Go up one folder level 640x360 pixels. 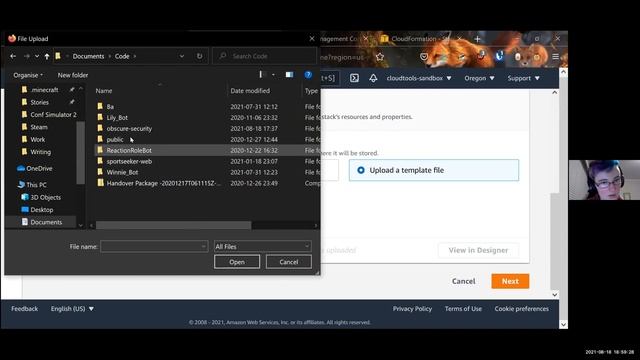pyautogui.click(x=47, y=56)
